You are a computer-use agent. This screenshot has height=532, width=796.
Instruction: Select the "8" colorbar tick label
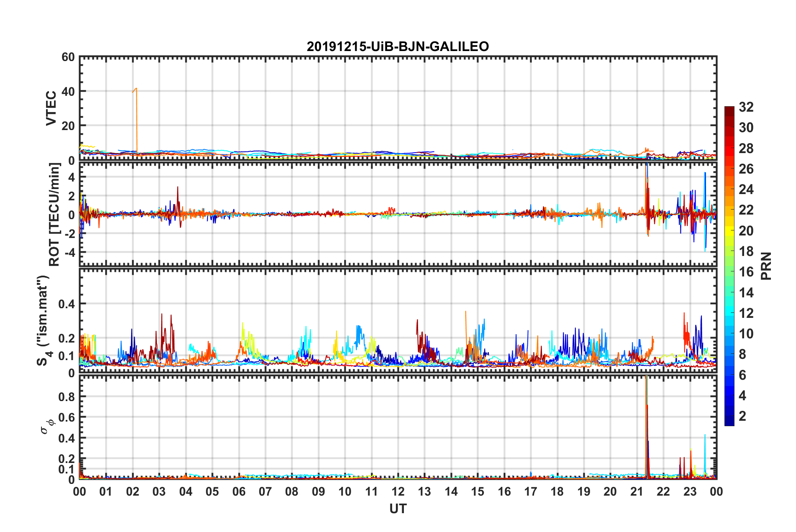coord(742,354)
